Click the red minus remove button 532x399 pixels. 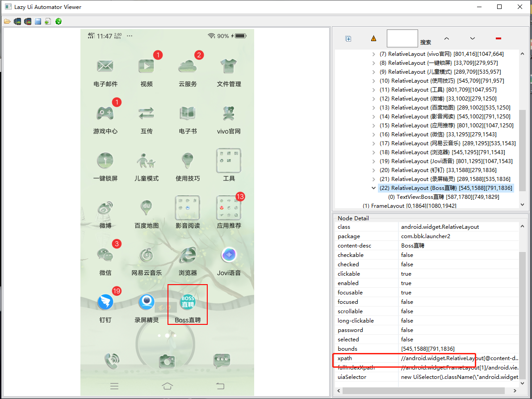coord(498,38)
